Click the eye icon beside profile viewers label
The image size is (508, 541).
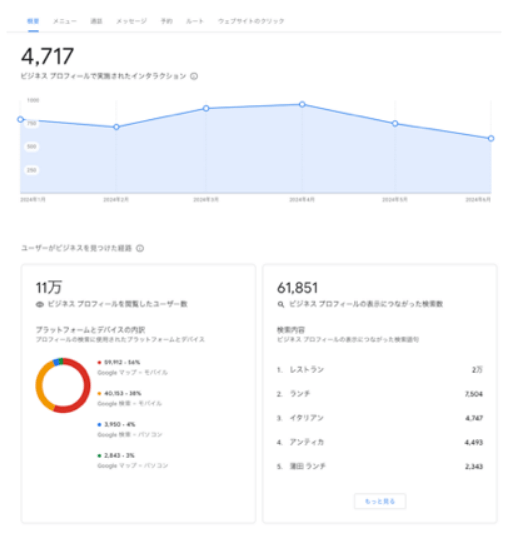40,304
